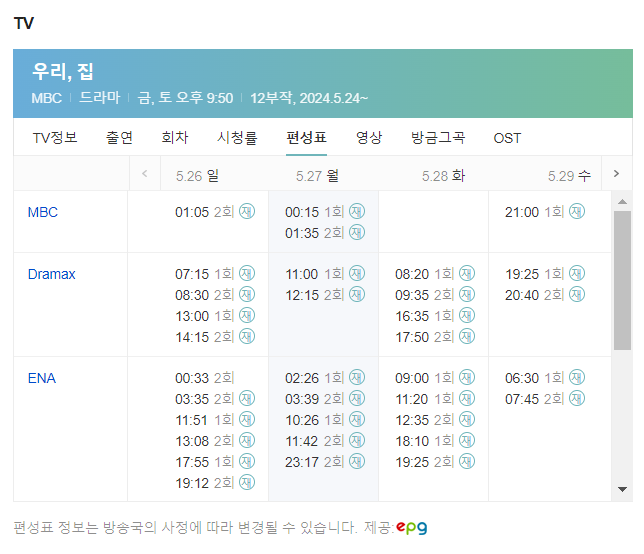Select the 5.27 월 date header
The width and height of the screenshot is (644, 554).
[x=317, y=176]
